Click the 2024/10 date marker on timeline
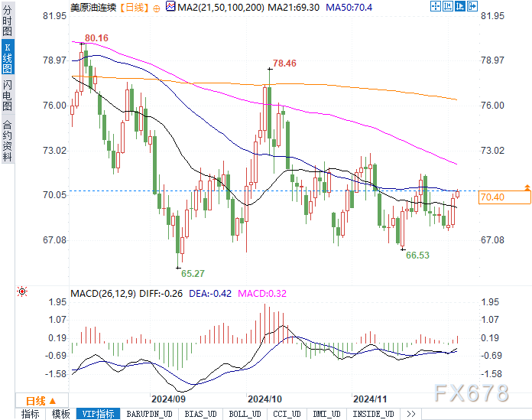Viewport: 532px width, 420px height. click(x=265, y=399)
